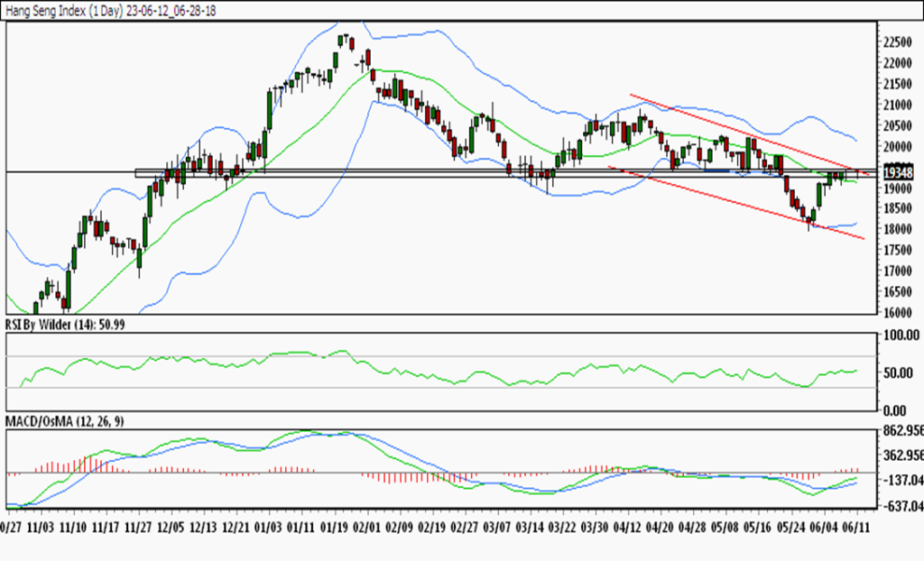Click the 03/22 date label
Screen dimensions: 924x561
click(x=561, y=526)
